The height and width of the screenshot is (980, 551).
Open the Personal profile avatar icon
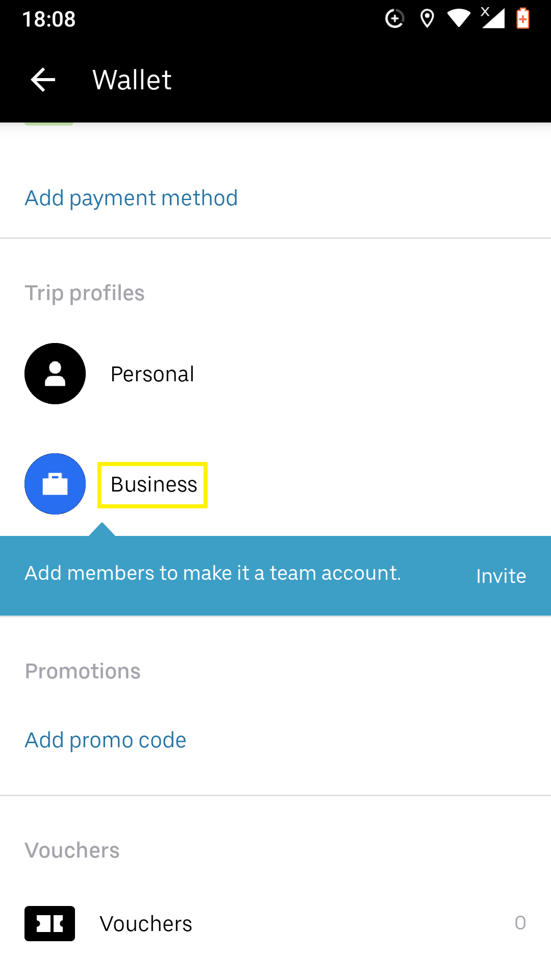55,374
